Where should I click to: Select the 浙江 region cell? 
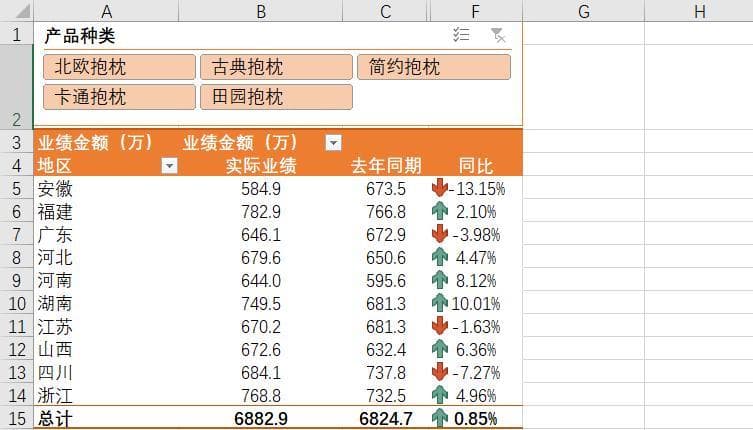point(106,395)
